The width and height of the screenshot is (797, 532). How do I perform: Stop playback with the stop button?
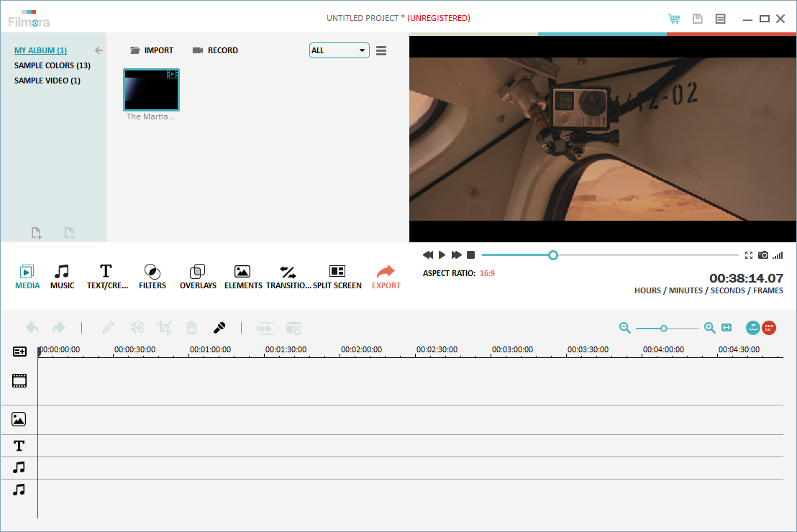click(x=470, y=255)
